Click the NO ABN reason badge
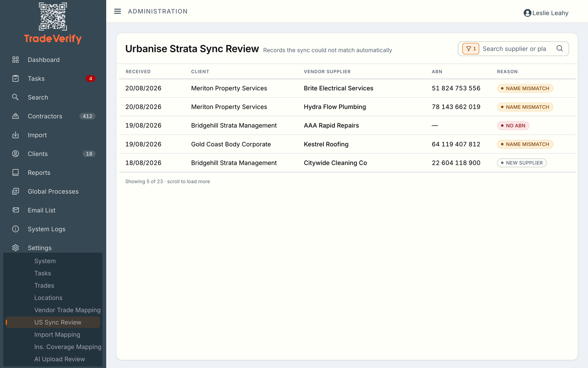 click(x=513, y=126)
